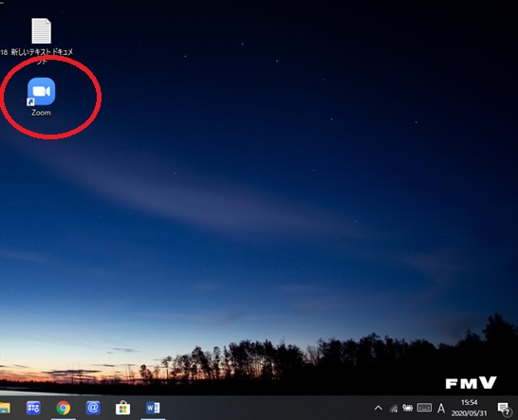Open the Wi-Fi network status icon
Screen dimensions: 518x420
394,409
